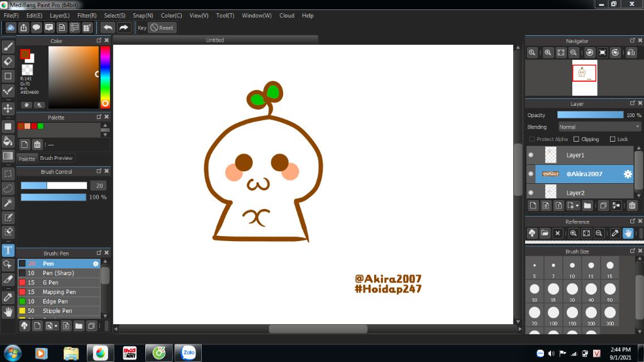Select the Hand tool in left toolbar
Viewport: 644px width, 362px height.
click(8, 312)
